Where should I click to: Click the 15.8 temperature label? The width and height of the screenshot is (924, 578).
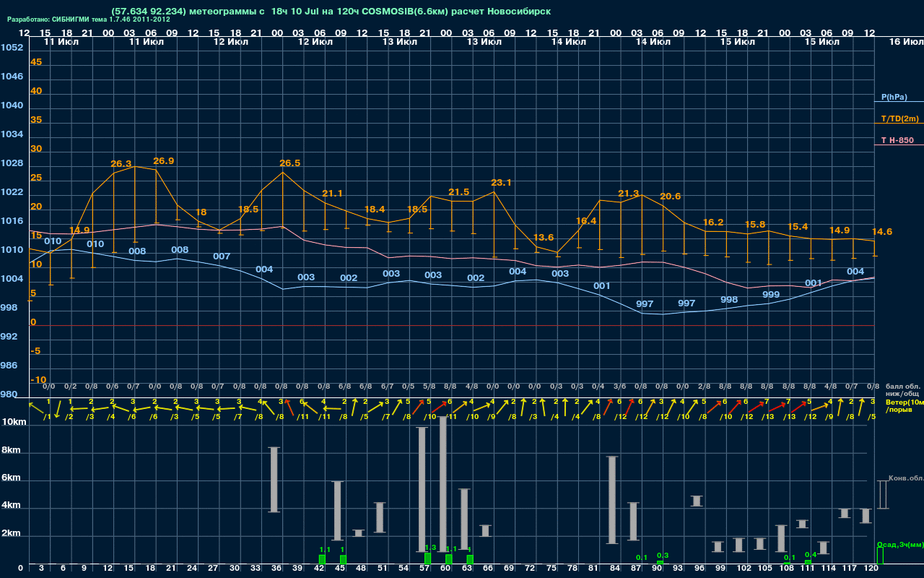click(x=755, y=225)
